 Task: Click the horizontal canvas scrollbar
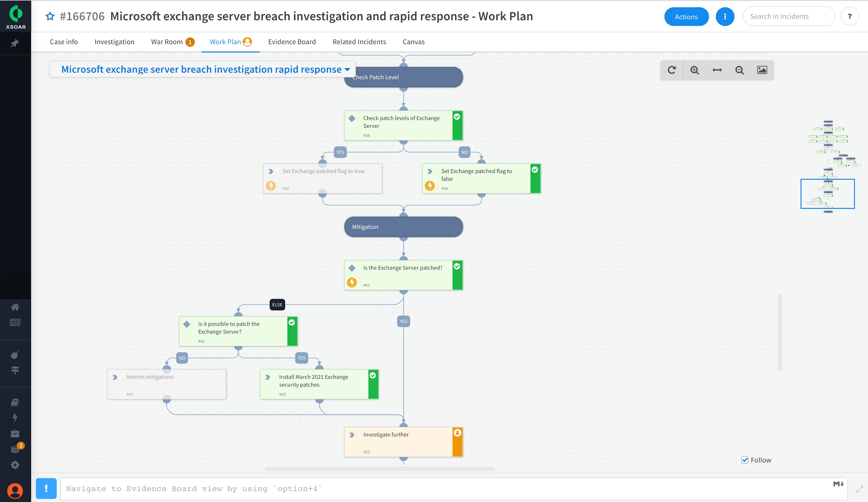tap(379, 469)
